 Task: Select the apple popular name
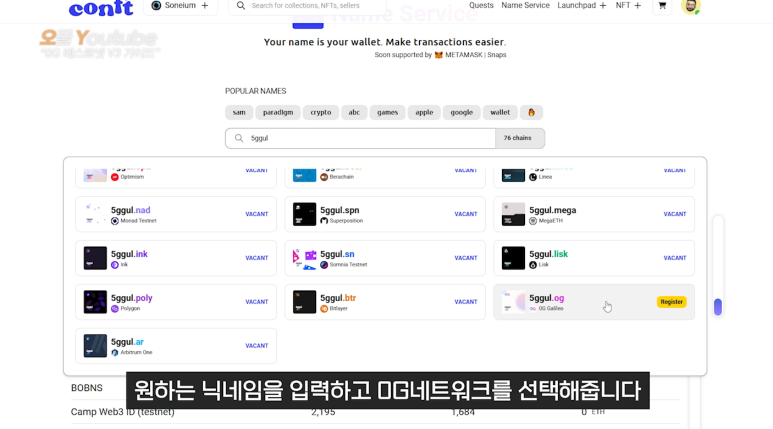pyautogui.click(x=424, y=112)
